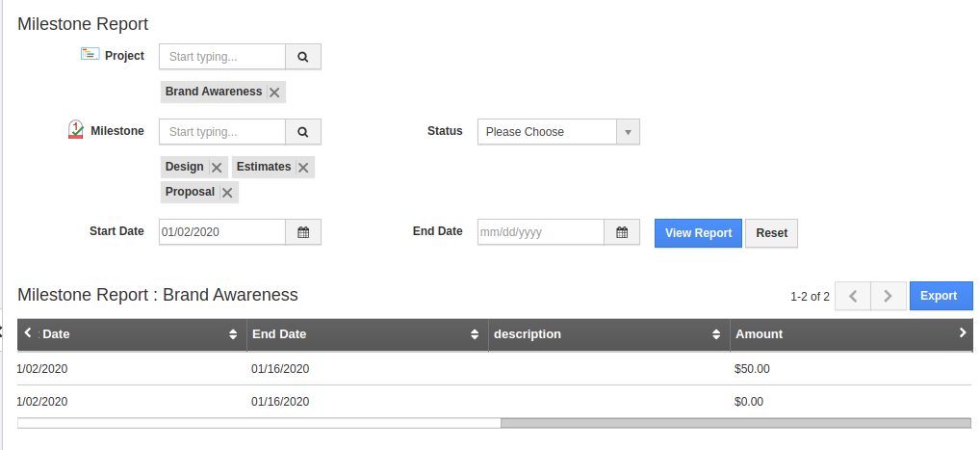Remove the Proposal milestone tag
This screenshot has height=450, width=980.
pyautogui.click(x=227, y=193)
